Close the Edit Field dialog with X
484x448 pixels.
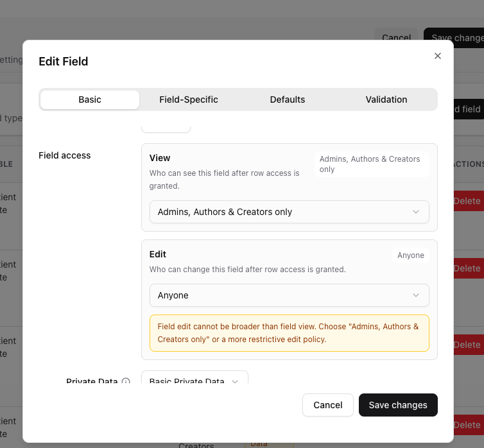pyautogui.click(x=437, y=56)
